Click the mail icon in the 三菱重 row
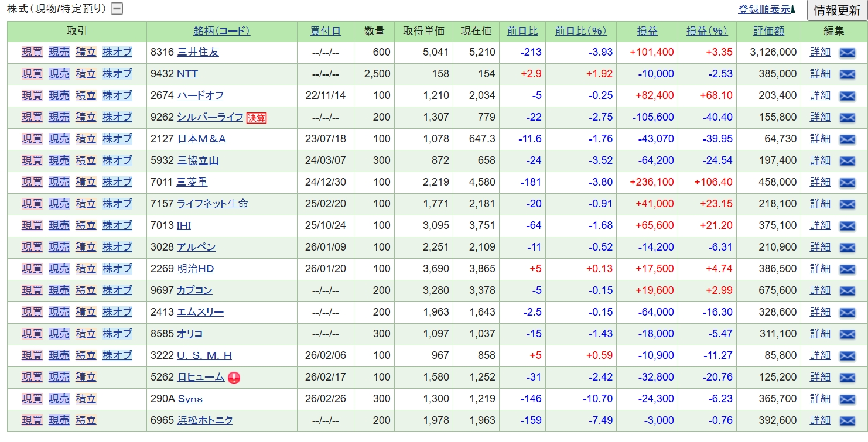 tap(847, 183)
